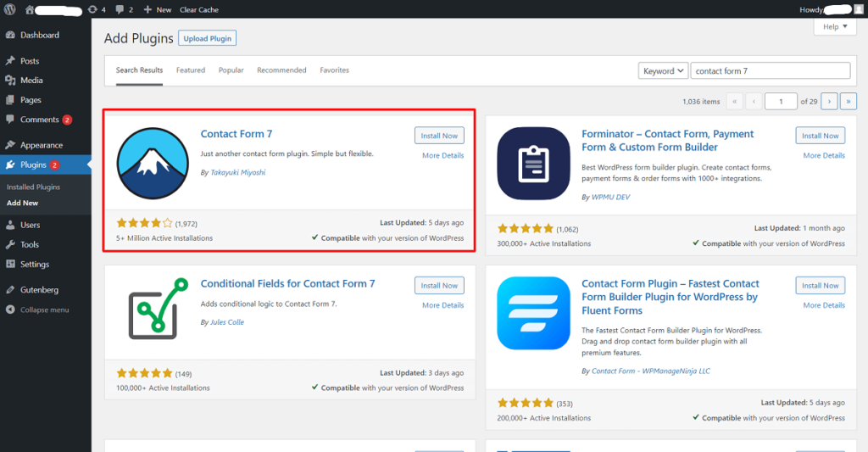The width and height of the screenshot is (868, 452).
Task: Open Fluent Forms plugin title link
Action: (x=670, y=297)
